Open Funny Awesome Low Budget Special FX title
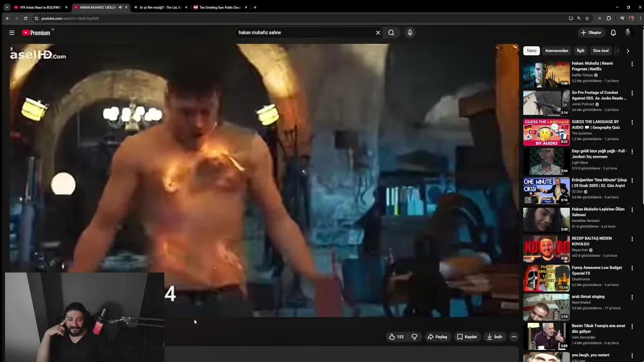This screenshot has width=644, height=362. click(597, 270)
